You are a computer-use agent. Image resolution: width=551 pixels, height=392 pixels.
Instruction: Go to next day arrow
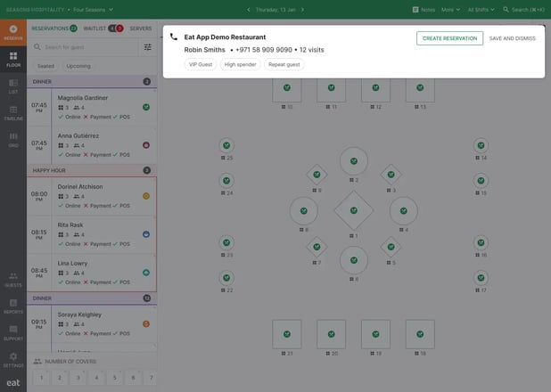click(302, 10)
